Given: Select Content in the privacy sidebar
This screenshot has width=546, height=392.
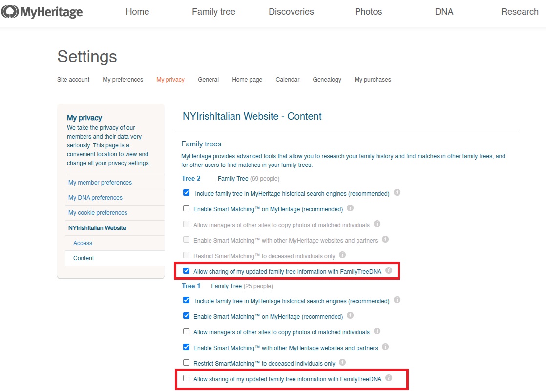Looking at the screenshot, I should (84, 258).
